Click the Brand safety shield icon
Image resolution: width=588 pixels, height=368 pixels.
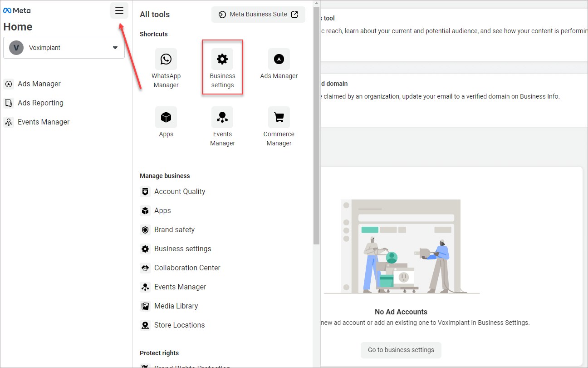pos(145,230)
